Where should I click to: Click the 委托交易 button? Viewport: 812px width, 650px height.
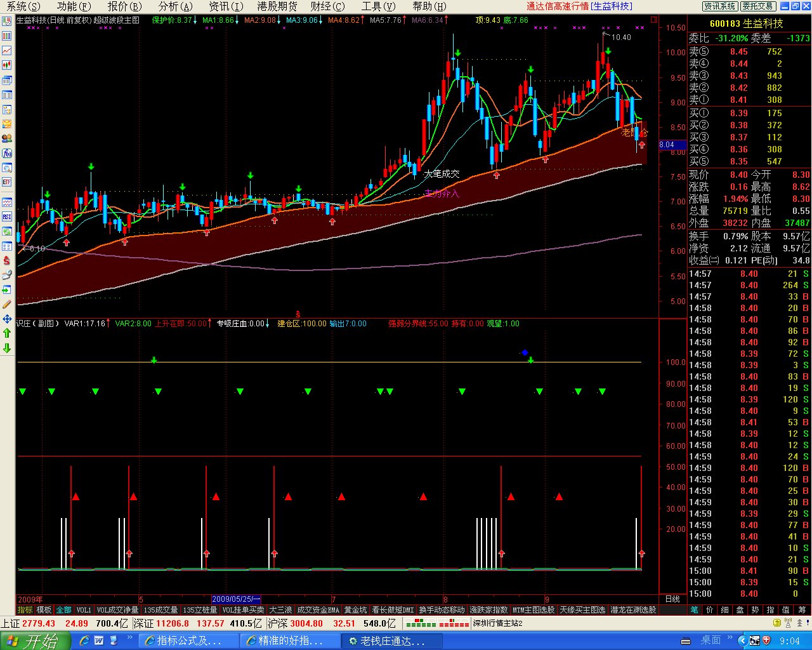(757, 6)
